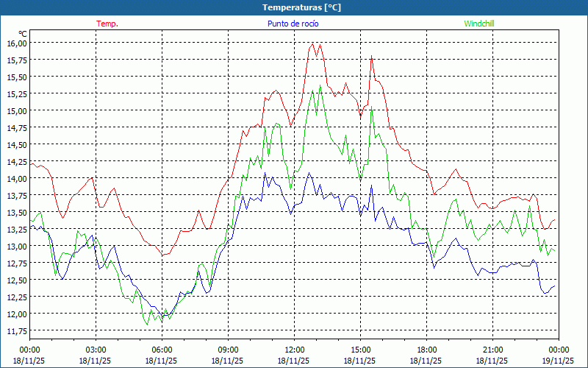588x368 pixels.
Task: Click the °C unit label on axis
Action: pyautogui.click(x=22, y=34)
